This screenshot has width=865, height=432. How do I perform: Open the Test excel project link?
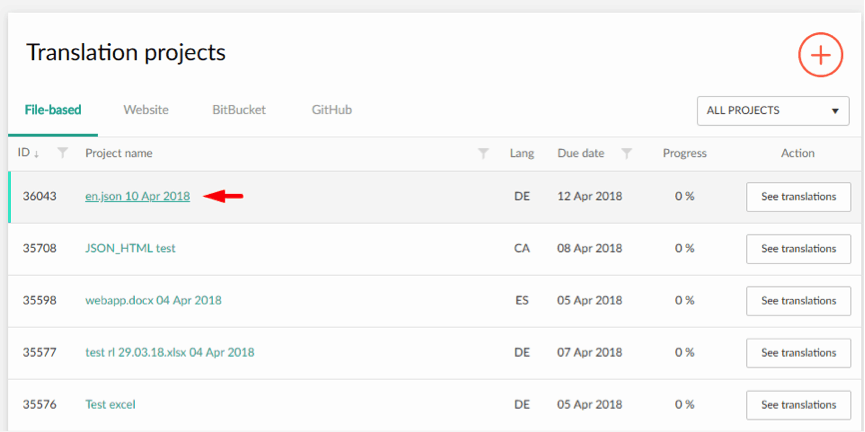coord(110,404)
